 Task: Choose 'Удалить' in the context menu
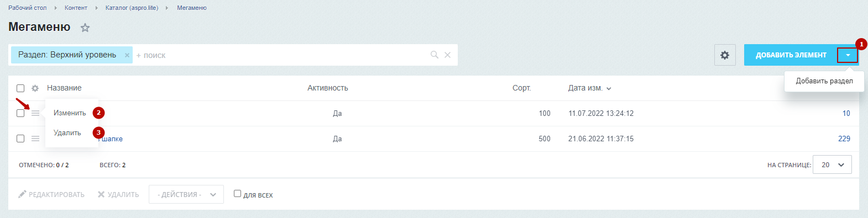pyautogui.click(x=67, y=132)
